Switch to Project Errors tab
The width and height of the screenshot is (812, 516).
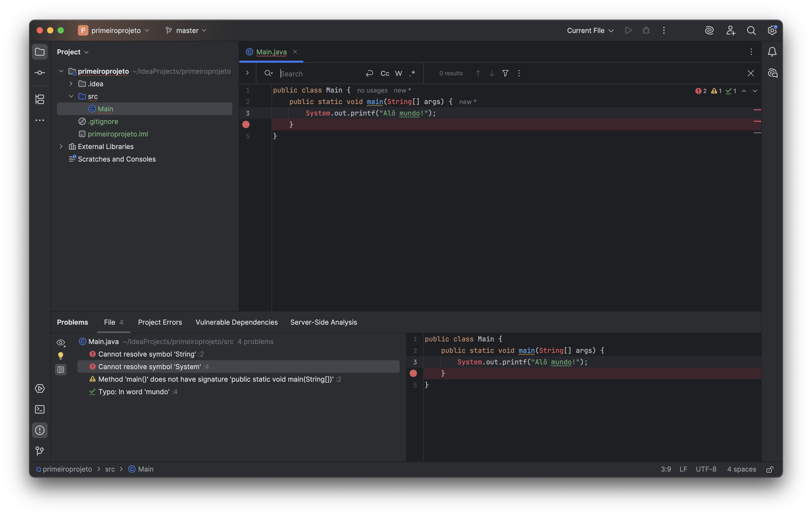[x=160, y=322]
